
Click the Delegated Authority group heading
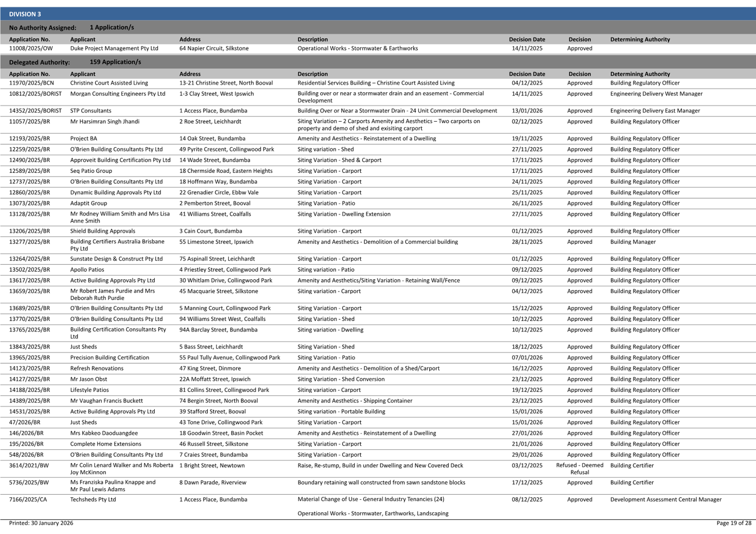click(x=39, y=62)
